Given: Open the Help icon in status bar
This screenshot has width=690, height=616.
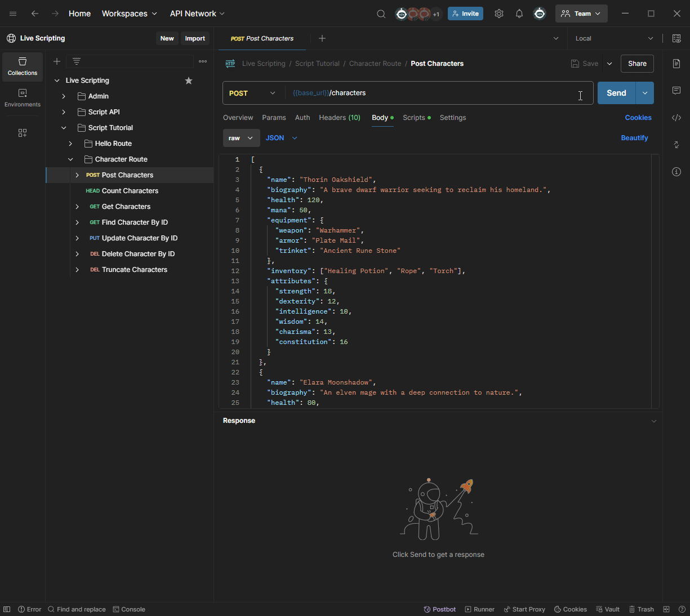Looking at the screenshot, I should coord(682,609).
